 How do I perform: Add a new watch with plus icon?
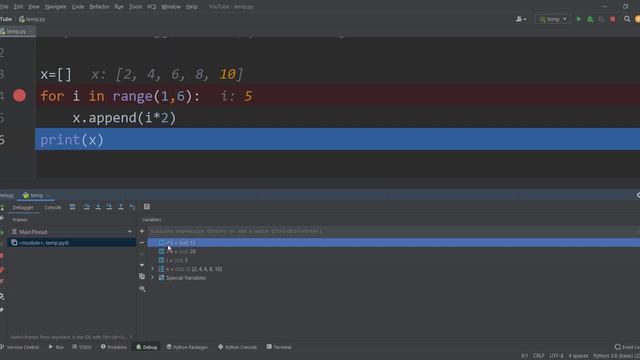[x=142, y=231]
